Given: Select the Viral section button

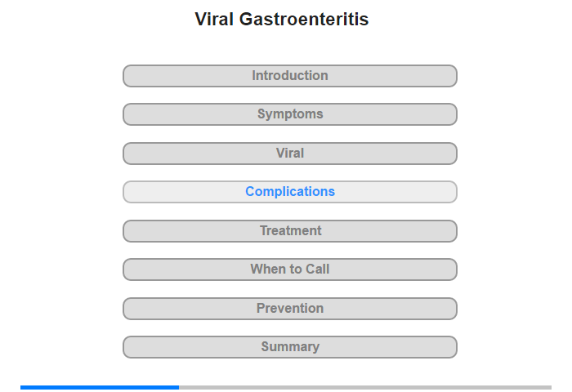Looking at the screenshot, I should (x=289, y=154).
